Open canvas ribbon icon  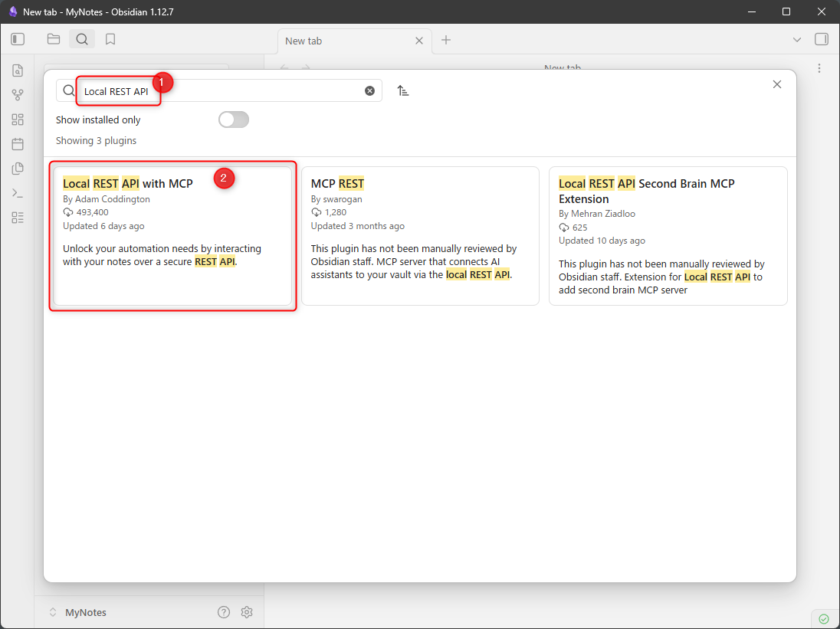point(18,120)
